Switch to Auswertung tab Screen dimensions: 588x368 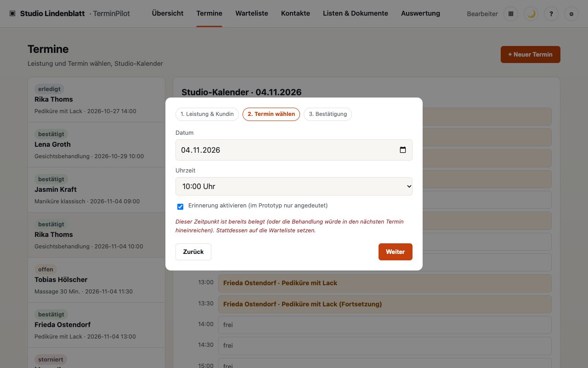(x=420, y=14)
